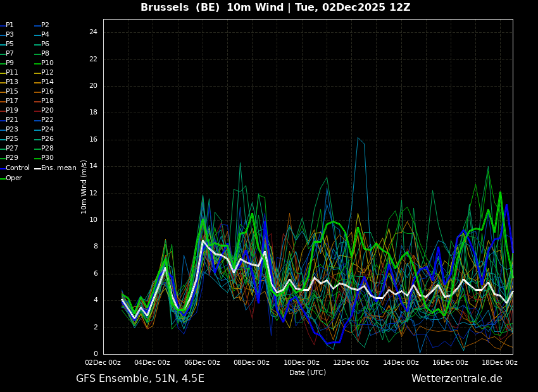Click the P2 legend label
The image size is (538, 392).
pyautogui.click(x=46, y=25)
